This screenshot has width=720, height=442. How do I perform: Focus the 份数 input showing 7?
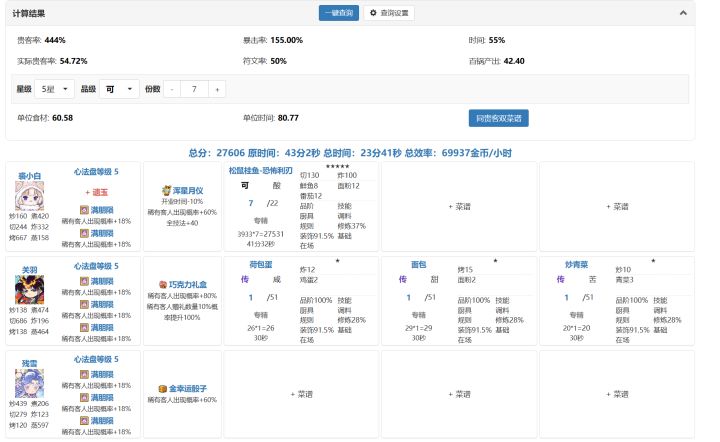tap(195, 89)
